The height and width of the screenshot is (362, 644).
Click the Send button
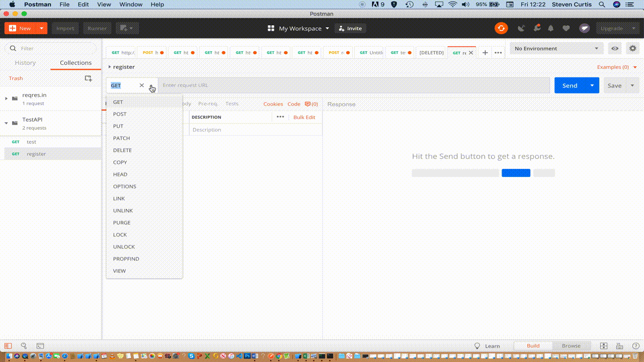[x=570, y=85]
